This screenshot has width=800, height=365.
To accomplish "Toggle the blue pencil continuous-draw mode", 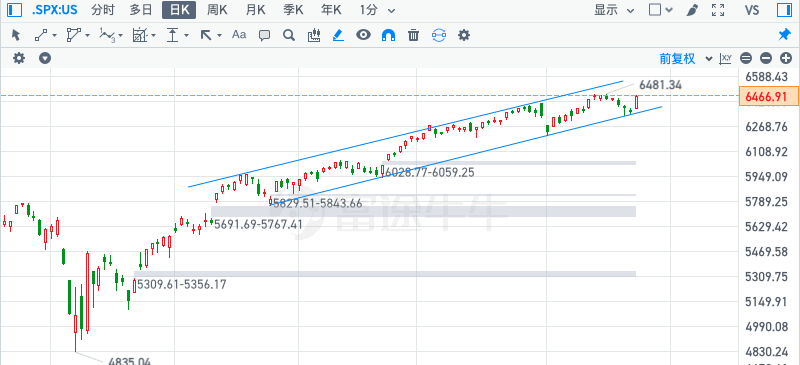I will (338, 35).
